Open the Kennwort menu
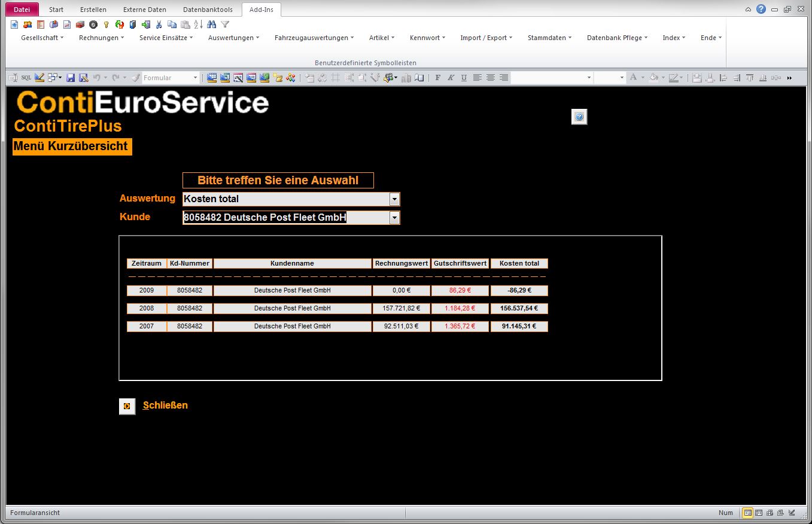Viewport: 812px width, 524px height. point(428,38)
